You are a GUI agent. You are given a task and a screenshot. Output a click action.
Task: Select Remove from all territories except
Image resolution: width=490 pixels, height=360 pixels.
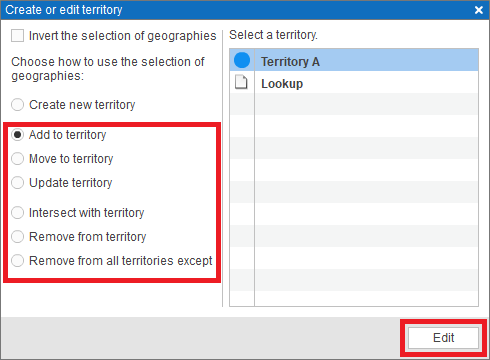[x=17, y=261]
